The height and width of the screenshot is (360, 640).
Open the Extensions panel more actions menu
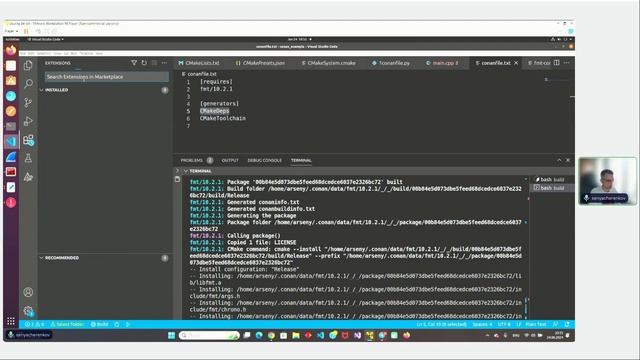pos(164,63)
